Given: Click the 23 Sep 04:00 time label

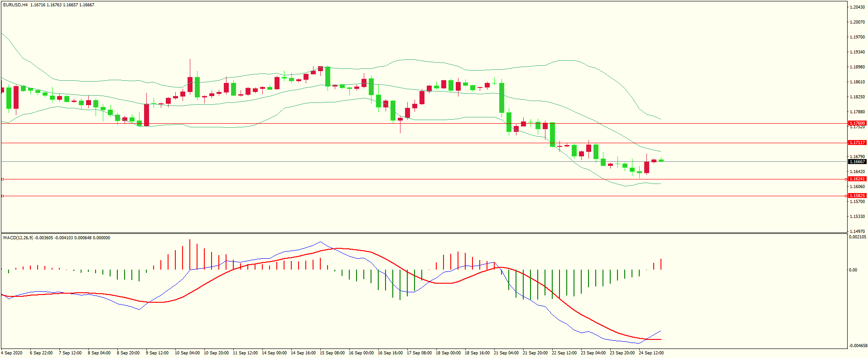Looking at the screenshot, I should 593,353.
